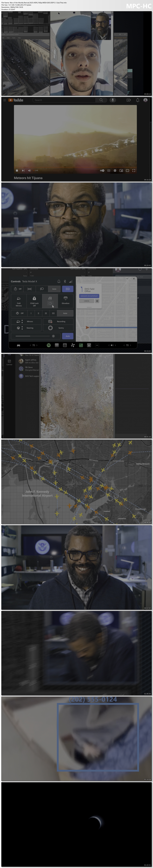Click the YouTube player red progress bar
The image size is (153, 868).
(x=75, y=168)
